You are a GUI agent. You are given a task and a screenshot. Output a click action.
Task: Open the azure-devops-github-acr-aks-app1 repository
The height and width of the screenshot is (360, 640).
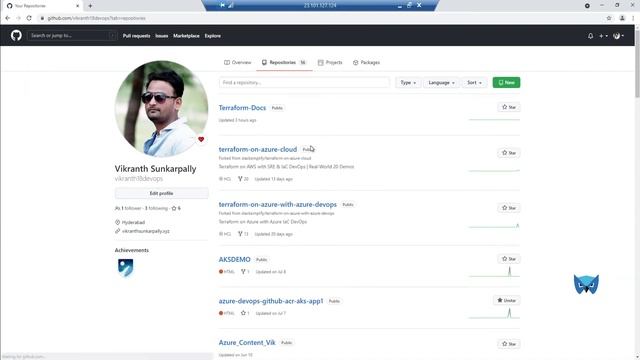[271, 301]
